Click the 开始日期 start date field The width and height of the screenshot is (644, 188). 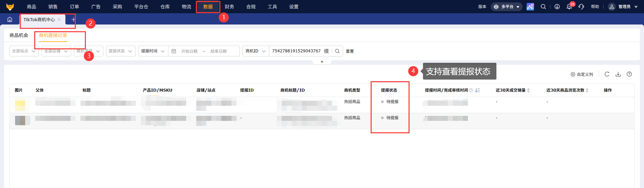coord(190,51)
